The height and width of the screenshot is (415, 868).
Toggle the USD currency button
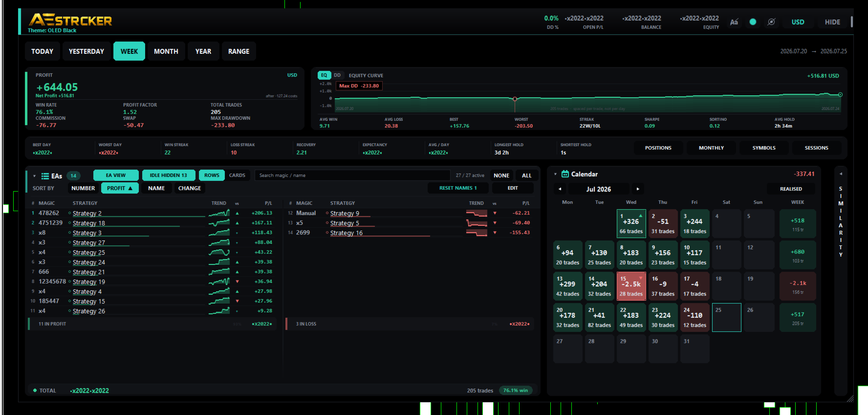click(798, 22)
